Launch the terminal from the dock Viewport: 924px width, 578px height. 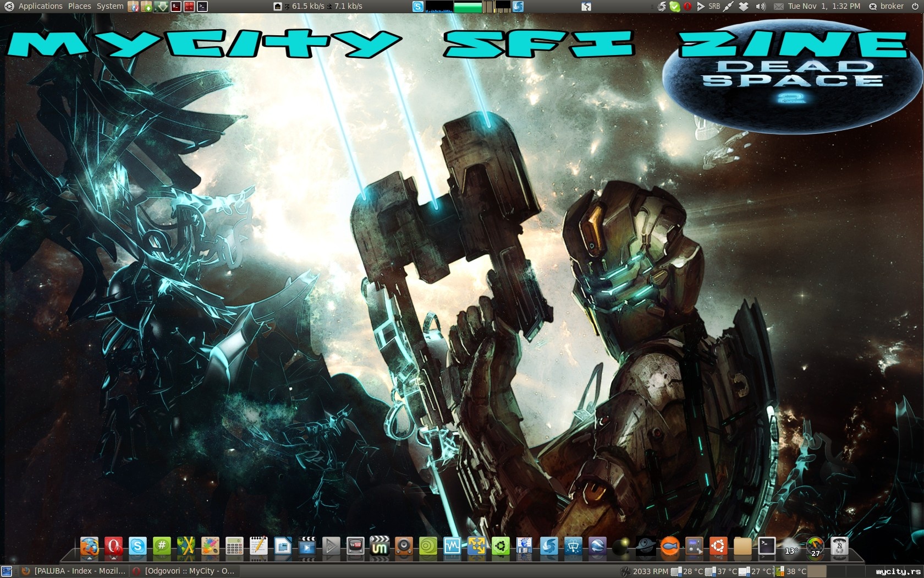click(767, 547)
